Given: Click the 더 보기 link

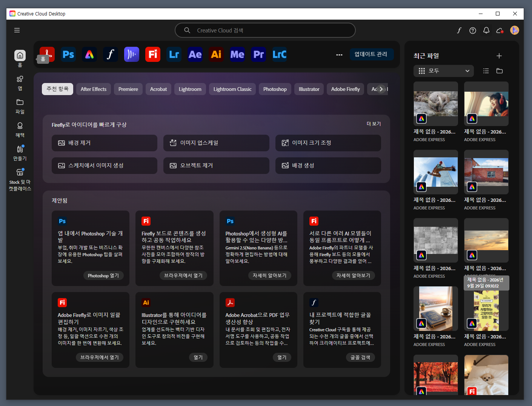Looking at the screenshot, I should click(x=374, y=124).
